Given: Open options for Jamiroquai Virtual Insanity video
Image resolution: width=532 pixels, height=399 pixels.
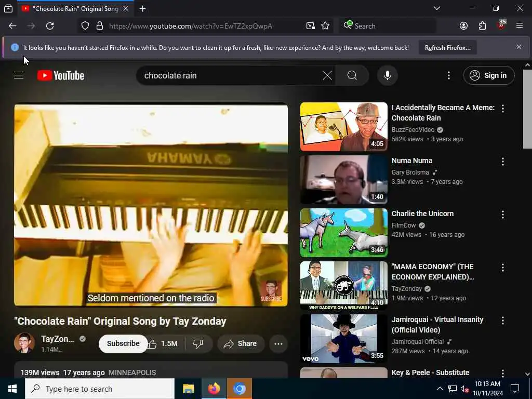Looking at the screenshot, I should pos(503,320).
